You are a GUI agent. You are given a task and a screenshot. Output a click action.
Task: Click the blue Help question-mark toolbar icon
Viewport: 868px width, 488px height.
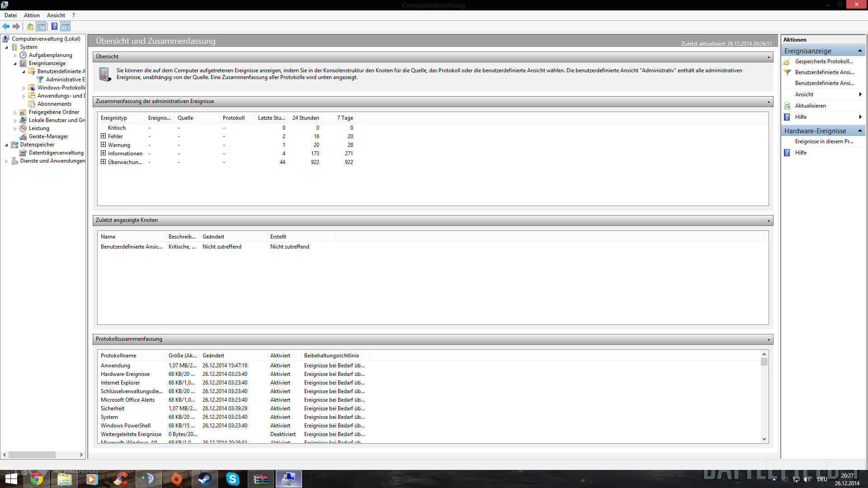[54, 26]
